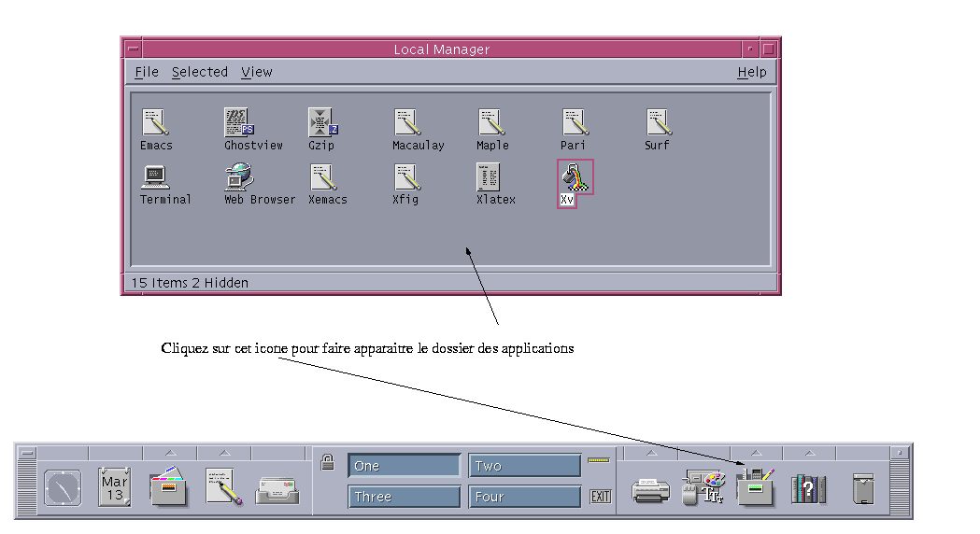Expand the subpanel arrow above File Manager icon

click(170, 453)
